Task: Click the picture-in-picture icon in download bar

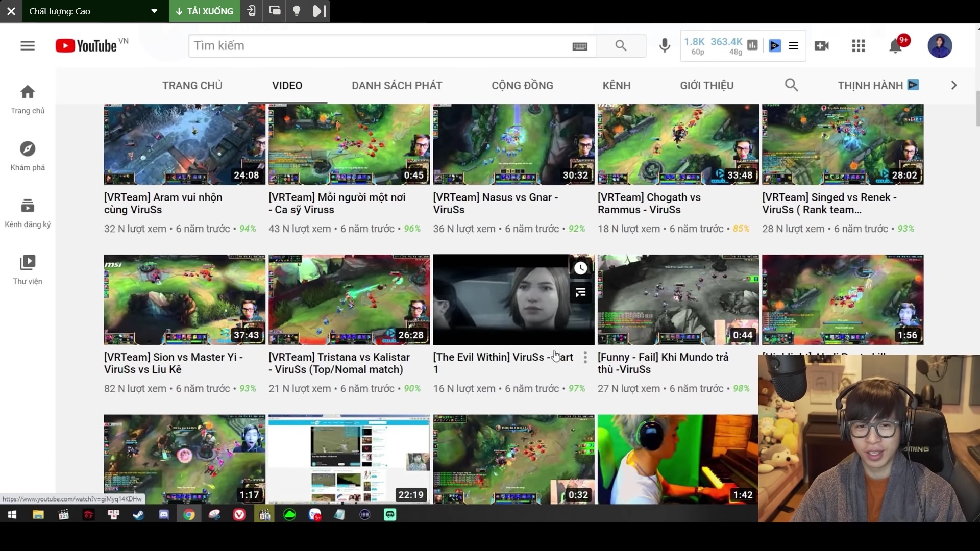Action: coord(274,11)
